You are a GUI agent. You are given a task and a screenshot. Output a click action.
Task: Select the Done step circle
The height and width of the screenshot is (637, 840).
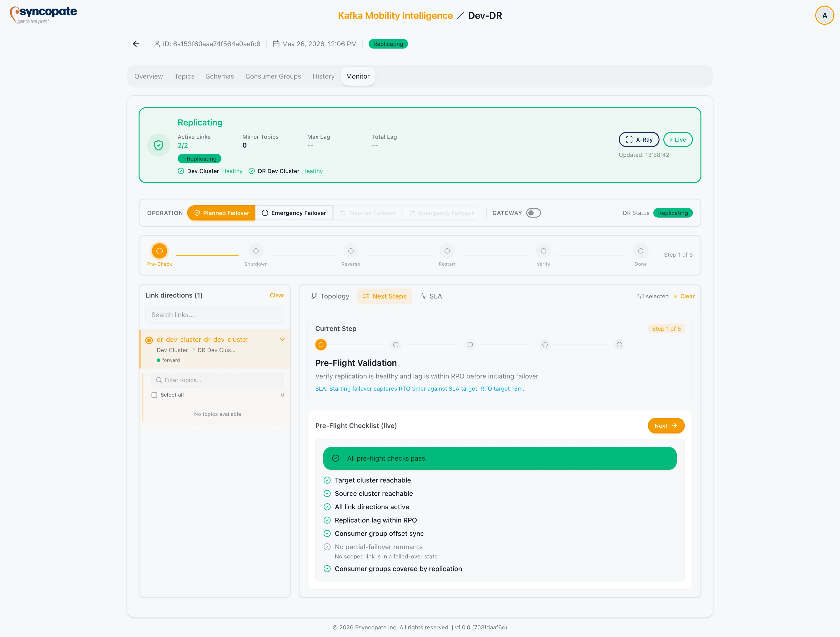point(641,251)
